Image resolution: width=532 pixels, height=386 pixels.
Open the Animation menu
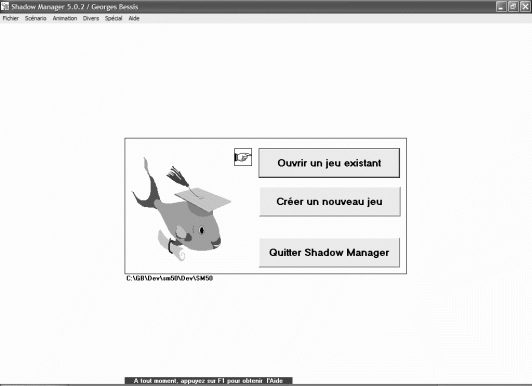(x=65, y=18)
